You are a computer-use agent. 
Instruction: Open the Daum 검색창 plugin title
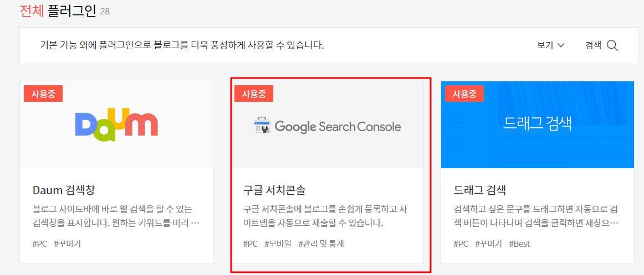tap(64, 190)
